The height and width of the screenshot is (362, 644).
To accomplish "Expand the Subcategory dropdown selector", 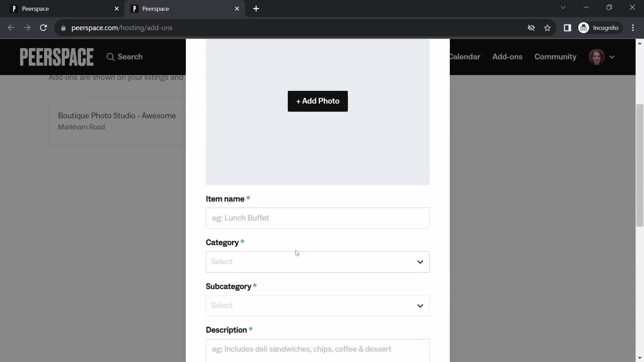I will [x=318, y=305].
